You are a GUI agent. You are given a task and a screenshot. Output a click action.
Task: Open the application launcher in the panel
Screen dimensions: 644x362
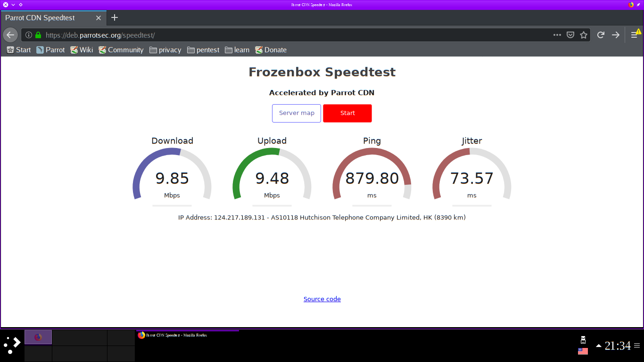click(12, 345)
